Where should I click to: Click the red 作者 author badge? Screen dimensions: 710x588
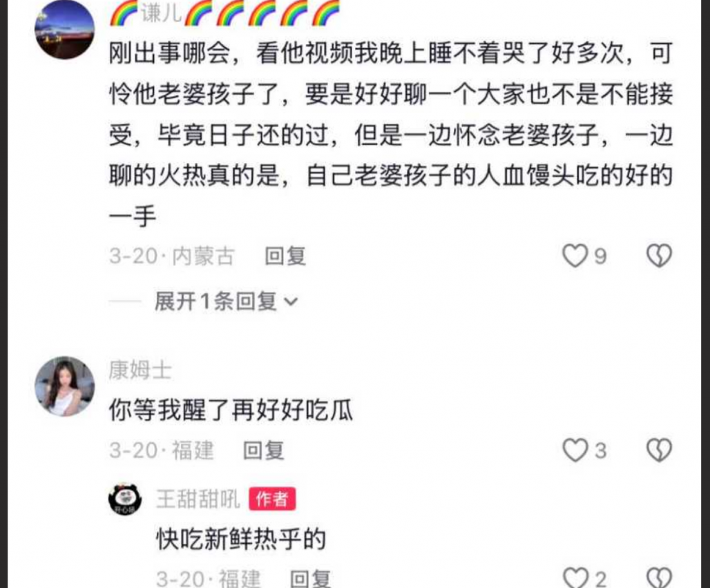[x=272, y=499]
